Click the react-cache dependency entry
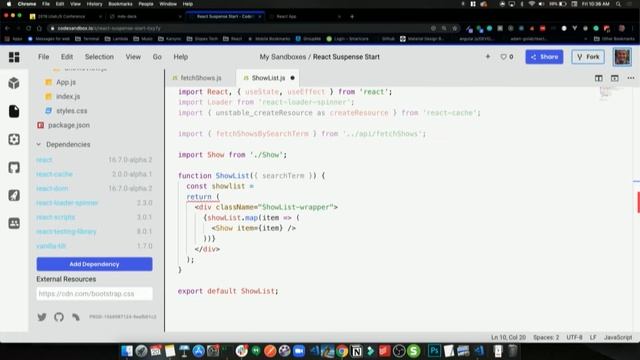The height and width of the screenshot is (360, 640). pos(94,174)
